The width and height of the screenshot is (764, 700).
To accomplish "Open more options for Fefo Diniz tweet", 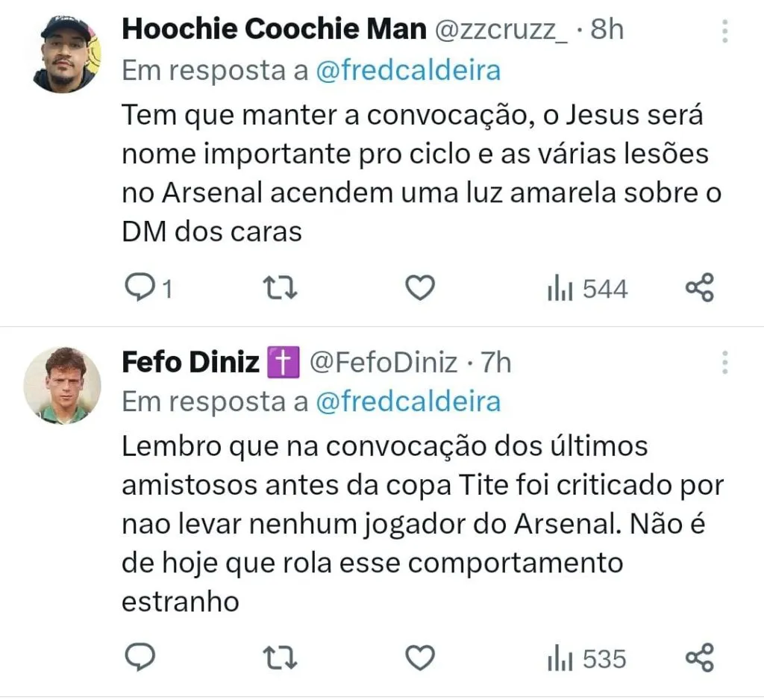I will point(724,362).
